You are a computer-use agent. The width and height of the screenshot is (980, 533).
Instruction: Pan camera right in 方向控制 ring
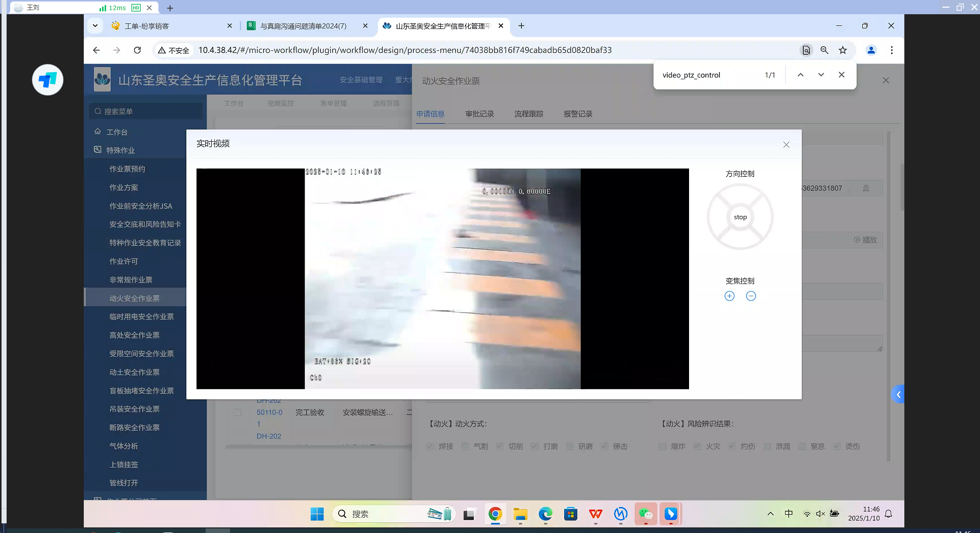(764, 217)
